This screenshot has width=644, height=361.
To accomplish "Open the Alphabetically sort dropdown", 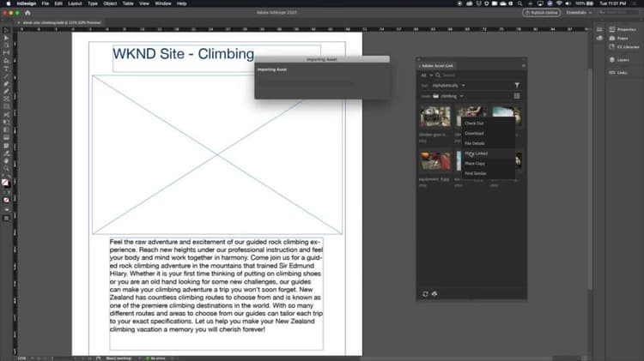I will tap(448, 86).
